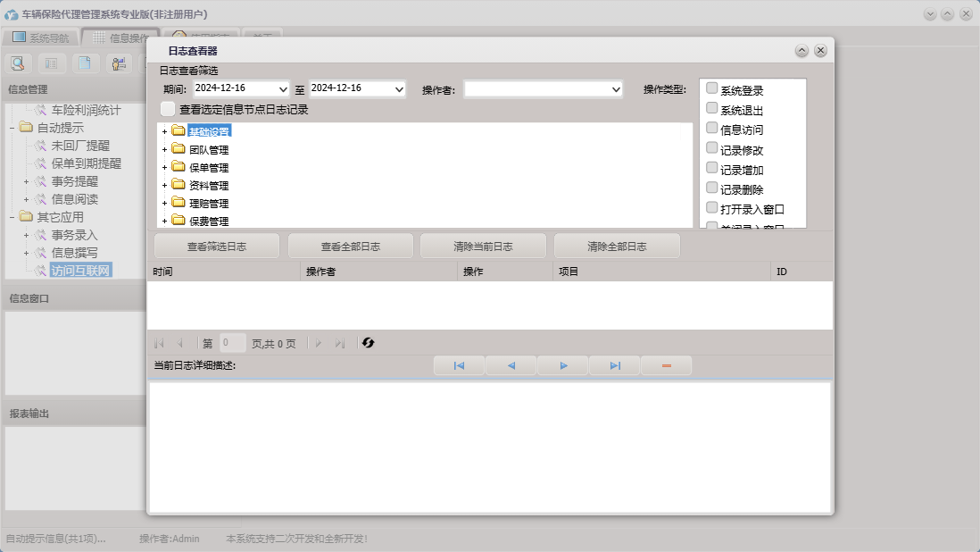Open the start date dropdown
This screenshot has height=552, width=980.
[283, 89]
